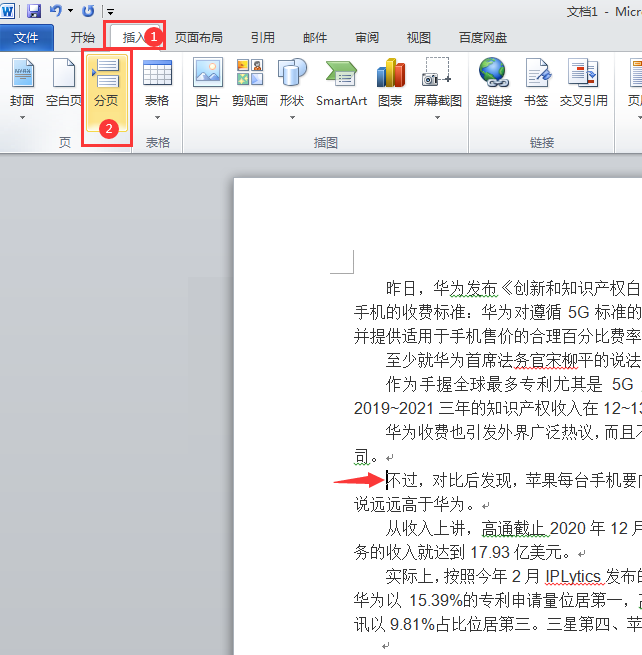This screenshot has height=655, width=642.
Task: Switch to the 审阅 (Review) tab
Action: pyautogui.click(x=367, y=38)
